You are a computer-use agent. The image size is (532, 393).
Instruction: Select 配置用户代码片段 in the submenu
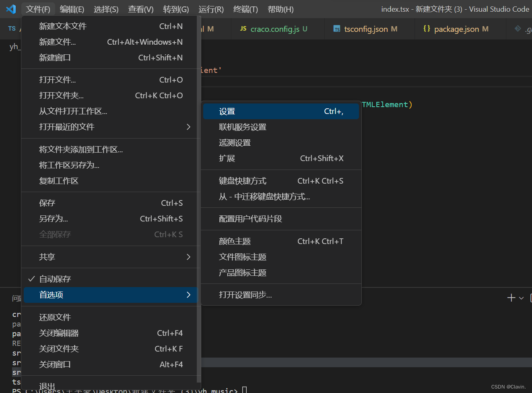[x=281, y=219]
